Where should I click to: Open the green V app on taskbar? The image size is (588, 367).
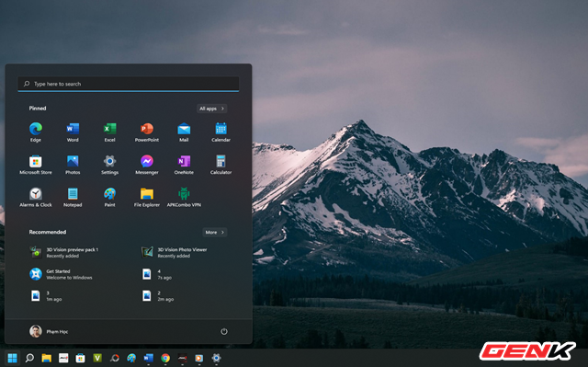97,358
